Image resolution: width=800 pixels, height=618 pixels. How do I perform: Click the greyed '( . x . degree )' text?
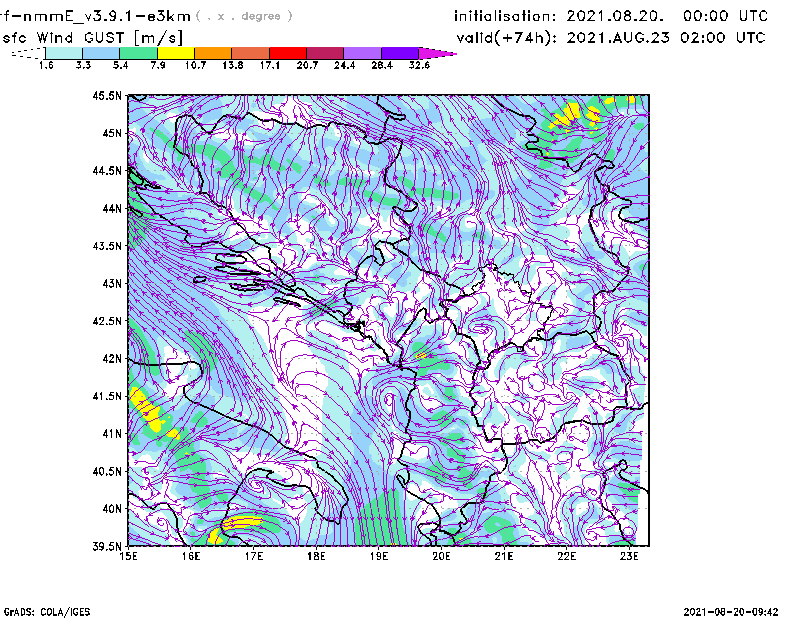point(244,16)
